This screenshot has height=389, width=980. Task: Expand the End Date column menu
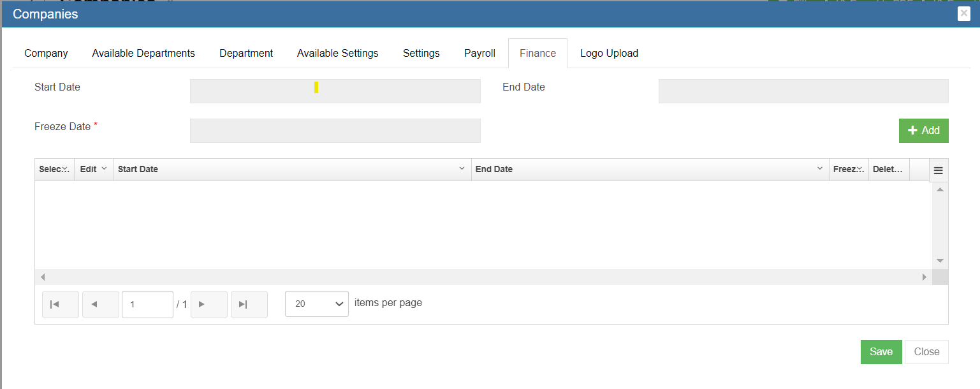[819, 169]
